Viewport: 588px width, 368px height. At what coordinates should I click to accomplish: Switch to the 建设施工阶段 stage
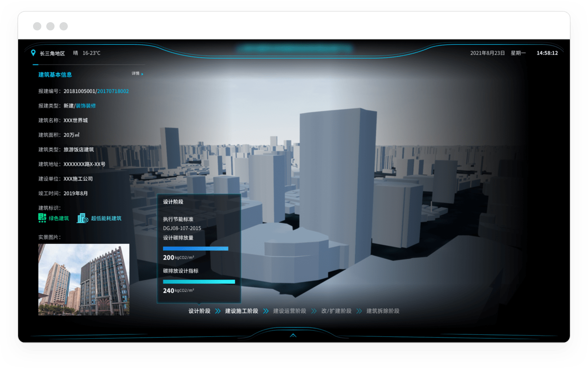click(242, 311)
